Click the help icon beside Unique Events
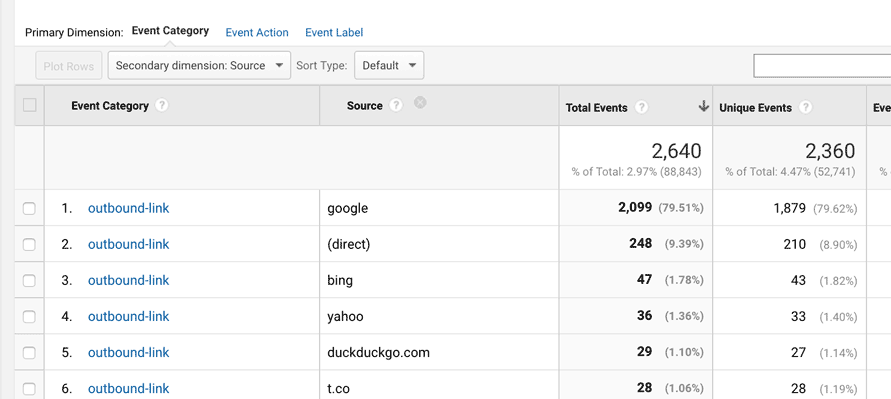Viewport: 891px width, 399px height. 805,107
